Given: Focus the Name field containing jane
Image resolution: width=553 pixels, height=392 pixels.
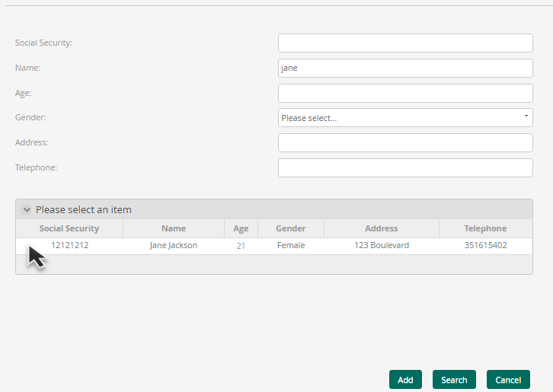Looking at the screenshot, I should [405, 68].
